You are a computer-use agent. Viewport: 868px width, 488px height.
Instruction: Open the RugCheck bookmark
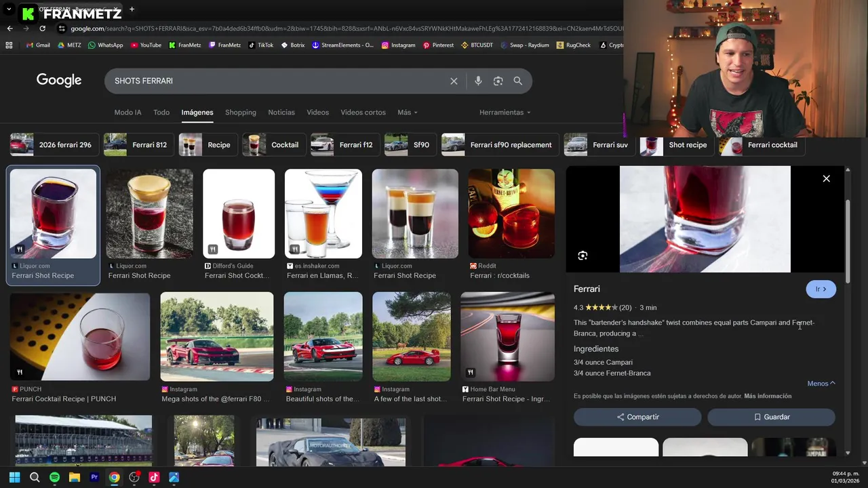[x=574, y=45]
